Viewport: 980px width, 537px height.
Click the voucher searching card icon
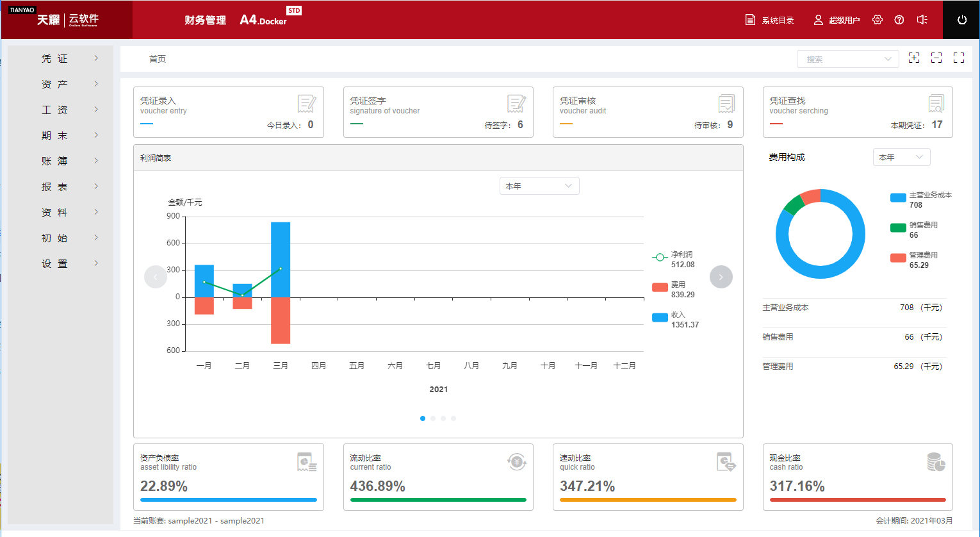pyautogui.click(x=936, y=104)
